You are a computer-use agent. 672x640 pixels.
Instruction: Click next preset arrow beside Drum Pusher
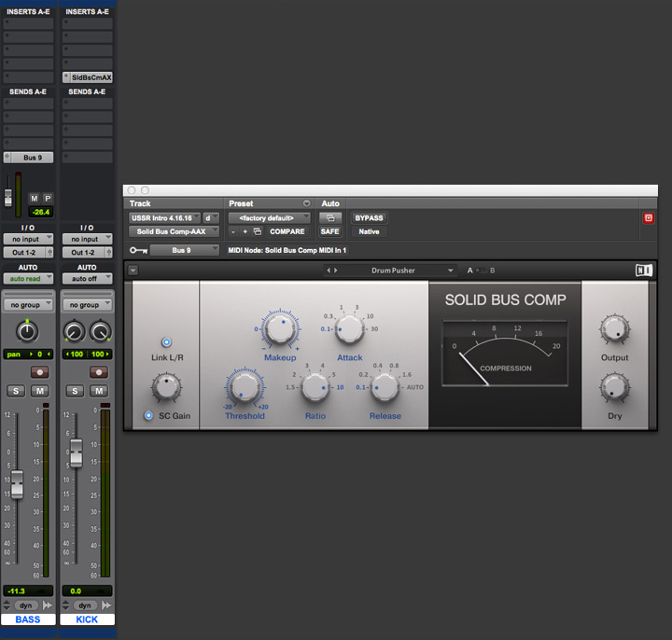[336, 271]
